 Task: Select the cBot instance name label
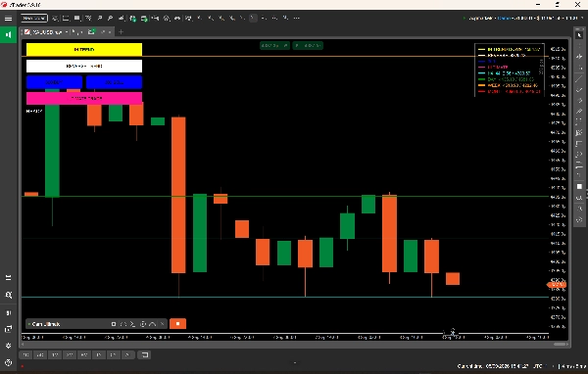pos(46,324)
